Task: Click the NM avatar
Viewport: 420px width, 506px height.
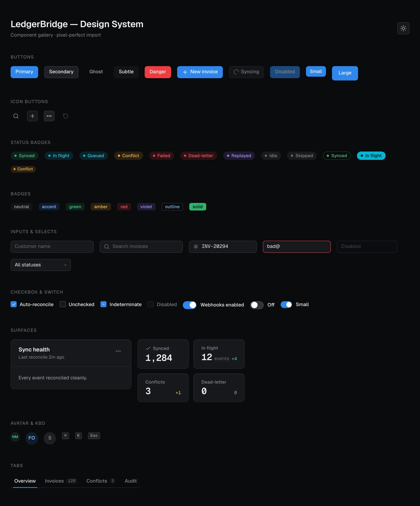Action: 15,437
